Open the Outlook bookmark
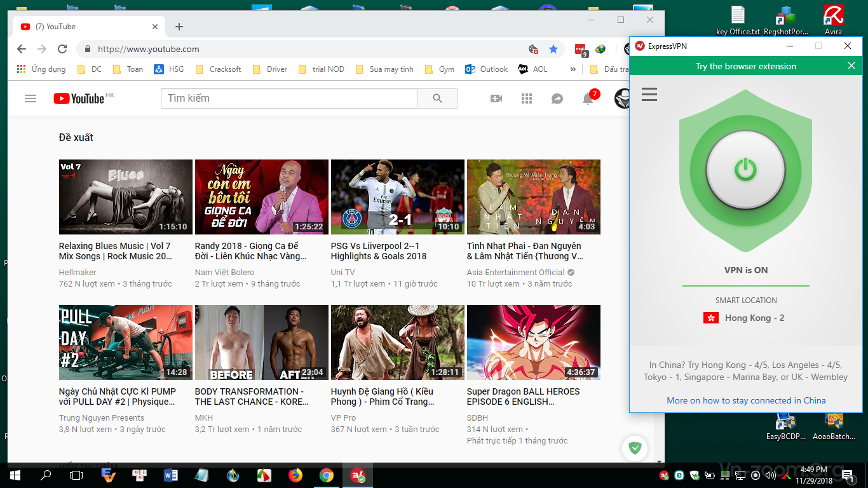868x488 pixels. tap(487, 69)
